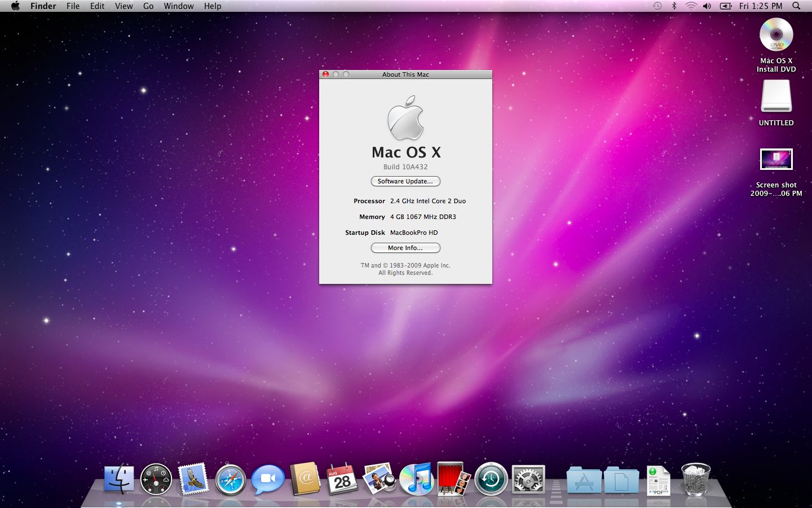The height and width of the screenshot is (508, 812).
Task: Open Time Machine in the Dock
Action: [491, 479]
